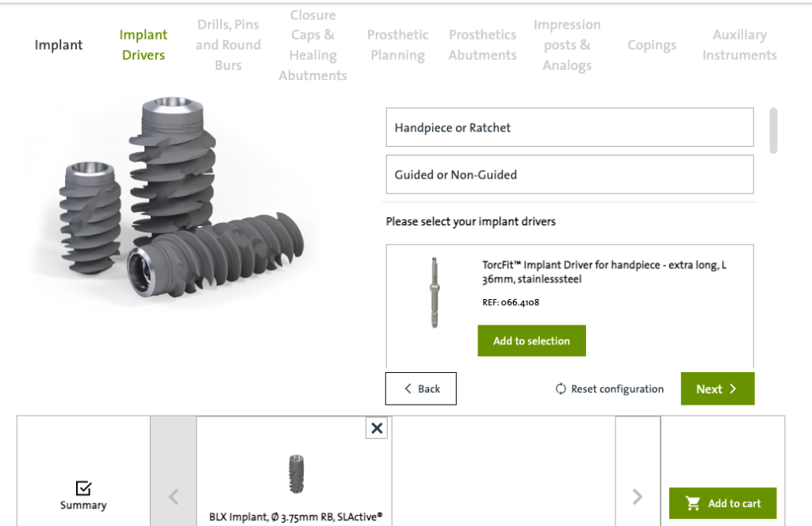Click the right carousel arrow in summary
This screenshot has height=526, width=812.
click(x=638, y=497)
